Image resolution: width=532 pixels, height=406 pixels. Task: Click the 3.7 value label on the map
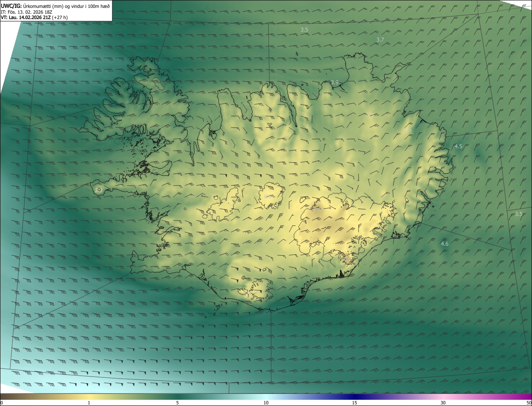point(380,40)
